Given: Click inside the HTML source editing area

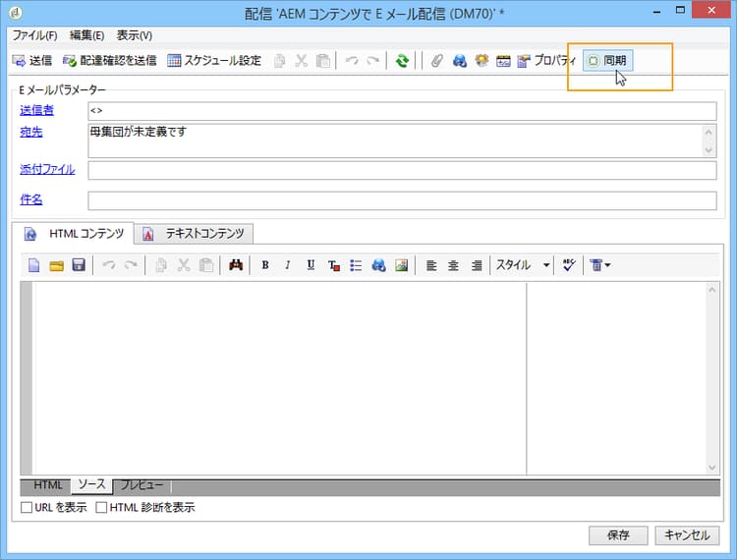Looking at the screenshot, I should [280, 378].
